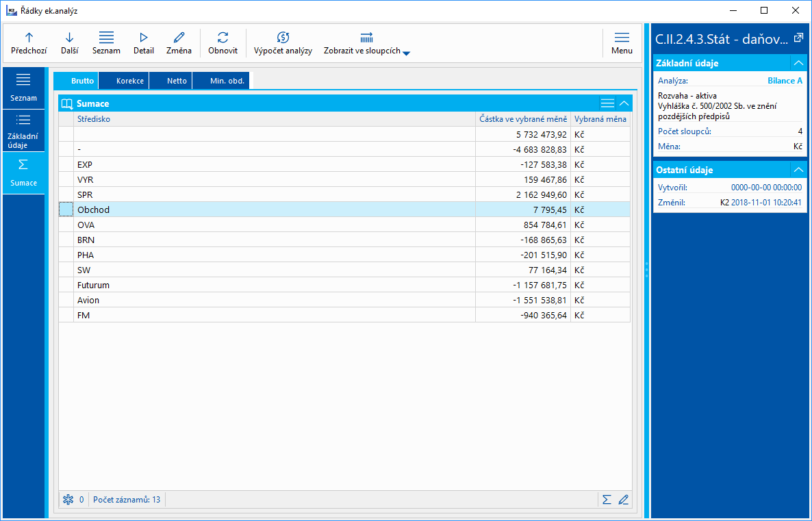Viewport: 812px width, 521px height.
Task: Open the Bilance A analysis link
Action: click(785, 81)
